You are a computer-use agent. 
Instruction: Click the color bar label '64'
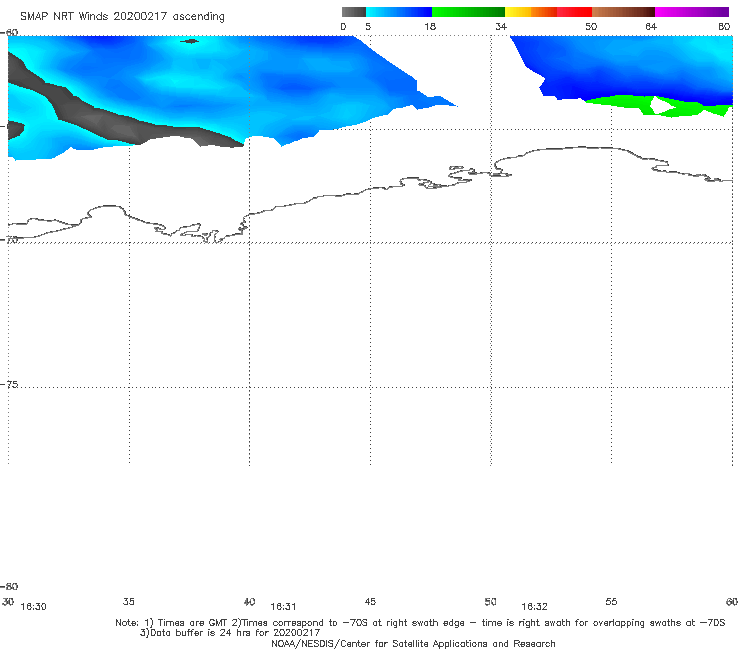[651, 27]
